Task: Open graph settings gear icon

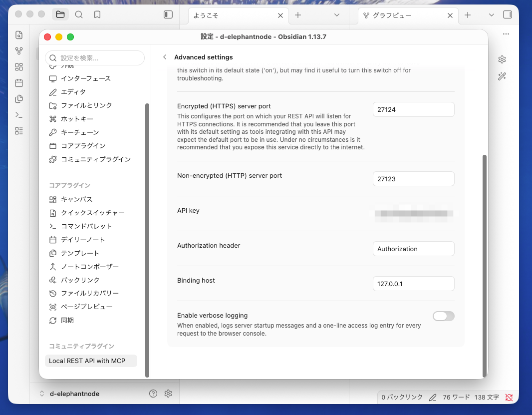Action: click(502, 59)
